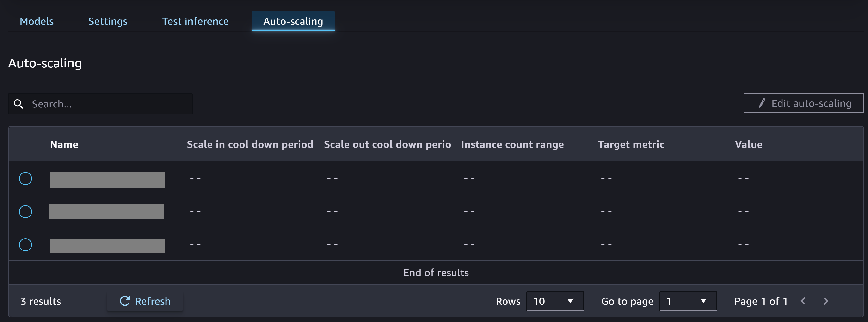Screen dimensions: 868x322
Task: Click the next page arrow icon
Action: (826, 301)
